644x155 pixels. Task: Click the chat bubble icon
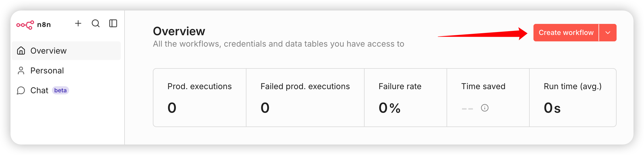click(21, 91)
